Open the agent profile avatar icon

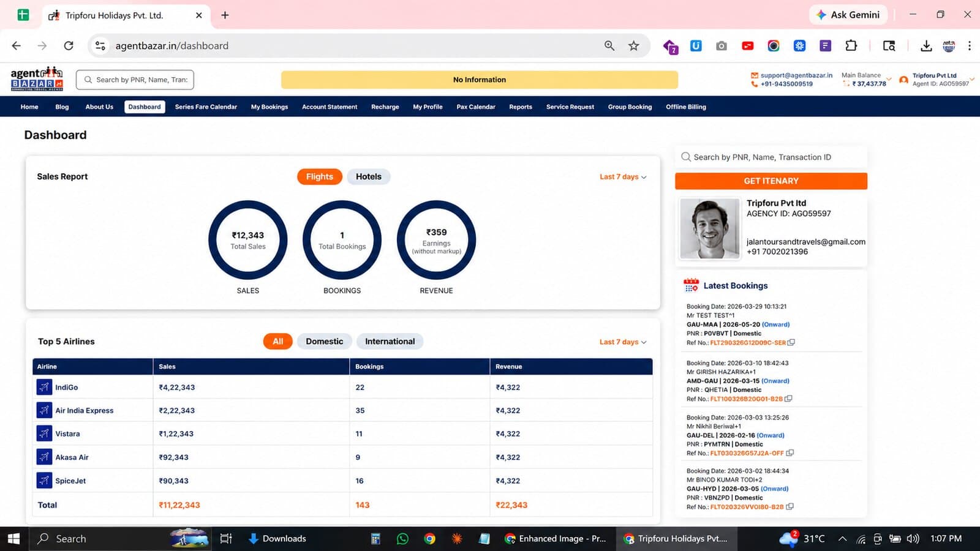pos(903,80)
